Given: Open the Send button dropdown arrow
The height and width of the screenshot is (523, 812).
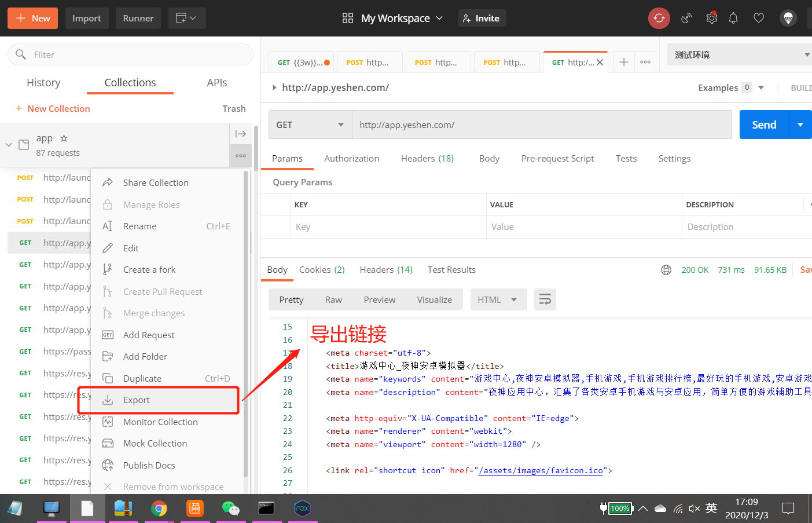Looking at the screenshot, I should (x=800, y=125).
